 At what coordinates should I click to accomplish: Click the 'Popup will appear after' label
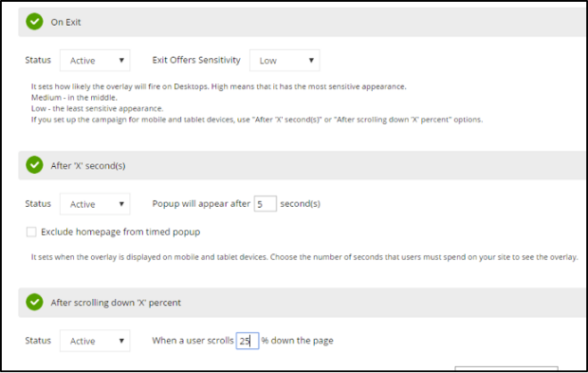tap(201, 204)
